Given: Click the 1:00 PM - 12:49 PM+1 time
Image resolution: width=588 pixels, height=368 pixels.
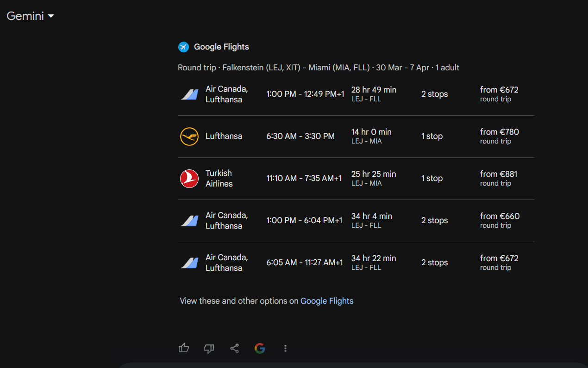Looking at the screenshot, I should click(x=305, y=94).
